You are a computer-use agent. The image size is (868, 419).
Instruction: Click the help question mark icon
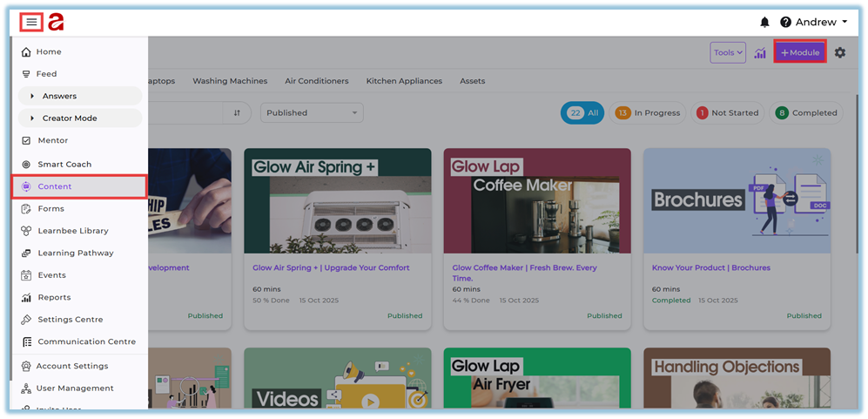click(785, 23)
